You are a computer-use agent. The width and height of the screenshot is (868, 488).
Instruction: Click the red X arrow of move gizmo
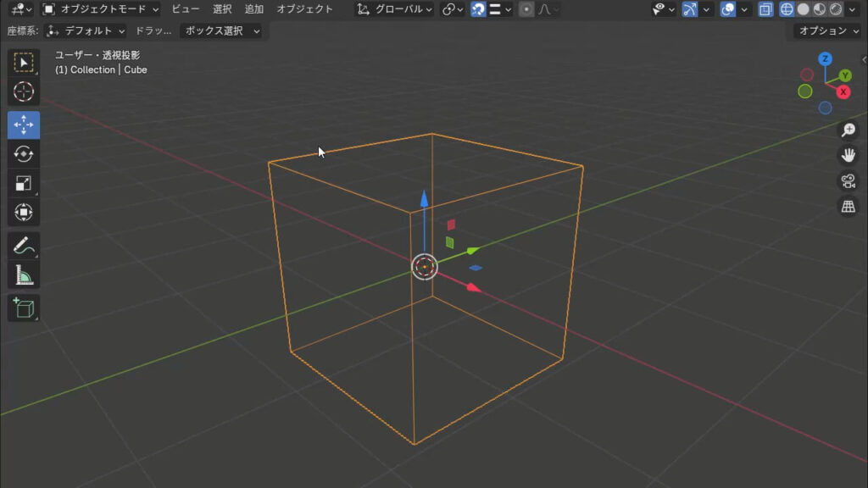pos(473,288)
